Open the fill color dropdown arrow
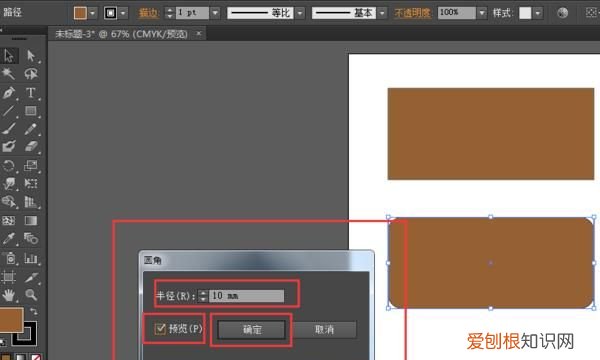 coord(92,13)
